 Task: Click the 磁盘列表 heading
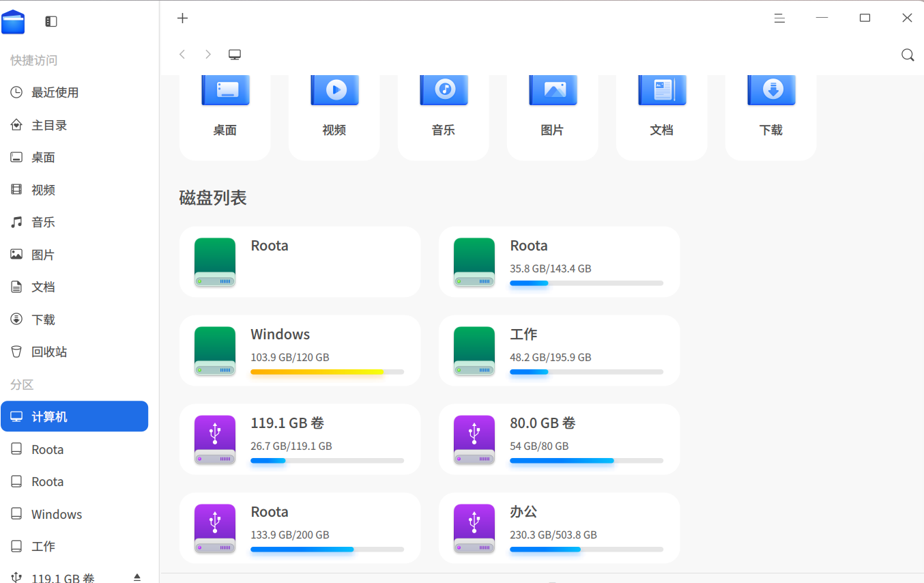tap(213, 198)
